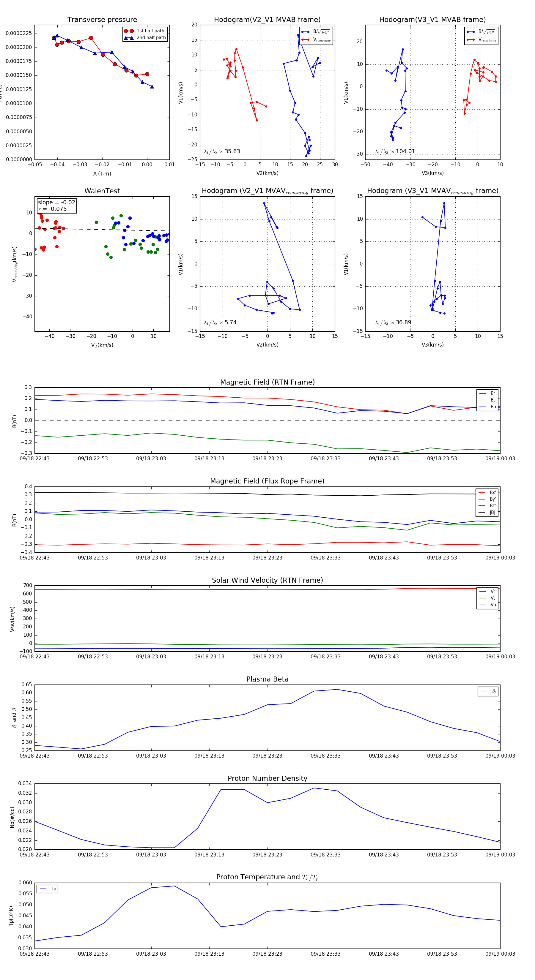535x980 pixels.
Task: Select the "Tp" legend entry
Action: [x=48, y=889]
